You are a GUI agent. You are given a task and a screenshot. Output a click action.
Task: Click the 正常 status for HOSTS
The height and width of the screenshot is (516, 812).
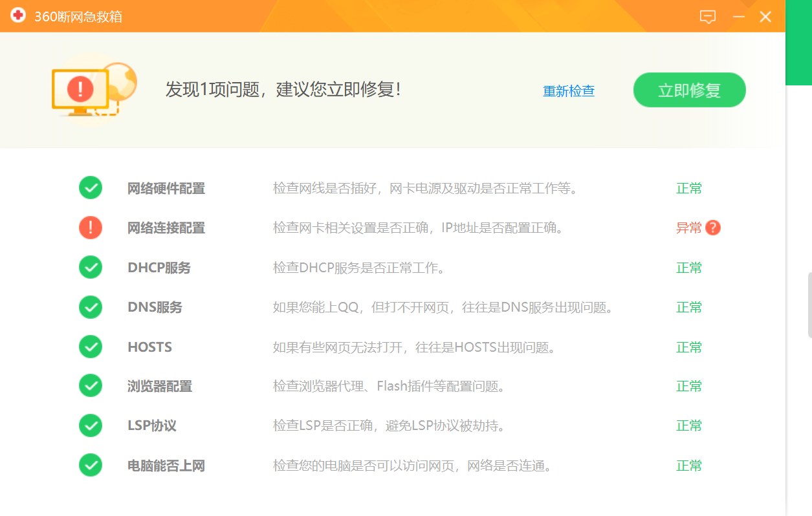coord(689,347)
